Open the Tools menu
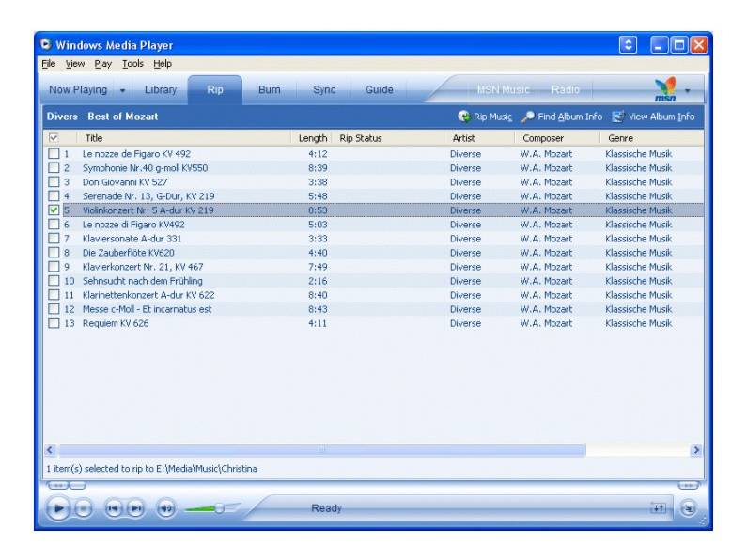Viewport: 747px width, 560px height. coord(131,64)
